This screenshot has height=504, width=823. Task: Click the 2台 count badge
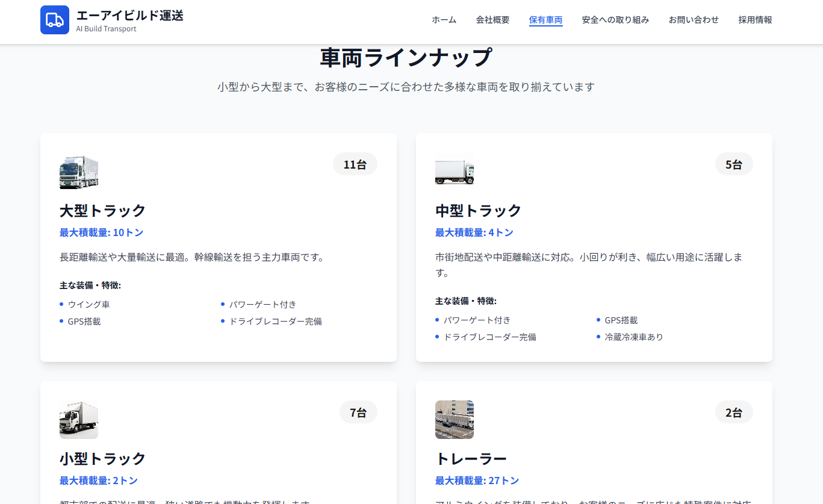[733, 412]
